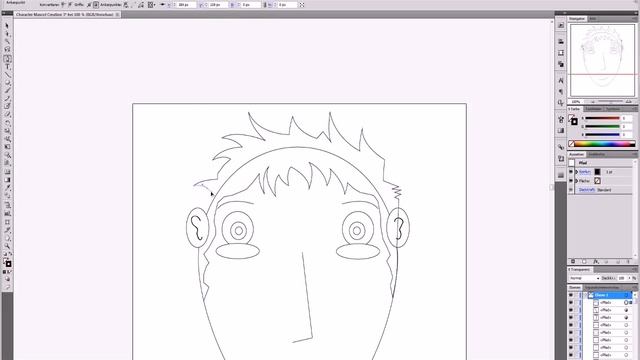
Task: Open the fx add effect menu
Action: (x=596, y=261)
